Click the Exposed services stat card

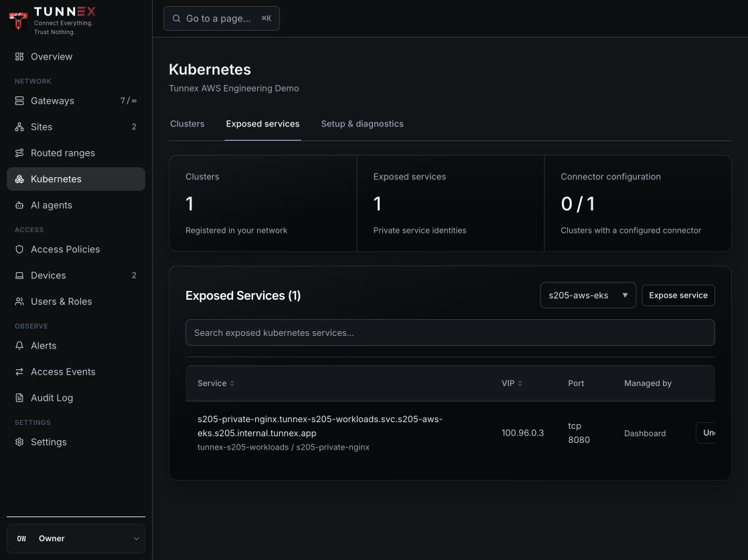[450, 203]
